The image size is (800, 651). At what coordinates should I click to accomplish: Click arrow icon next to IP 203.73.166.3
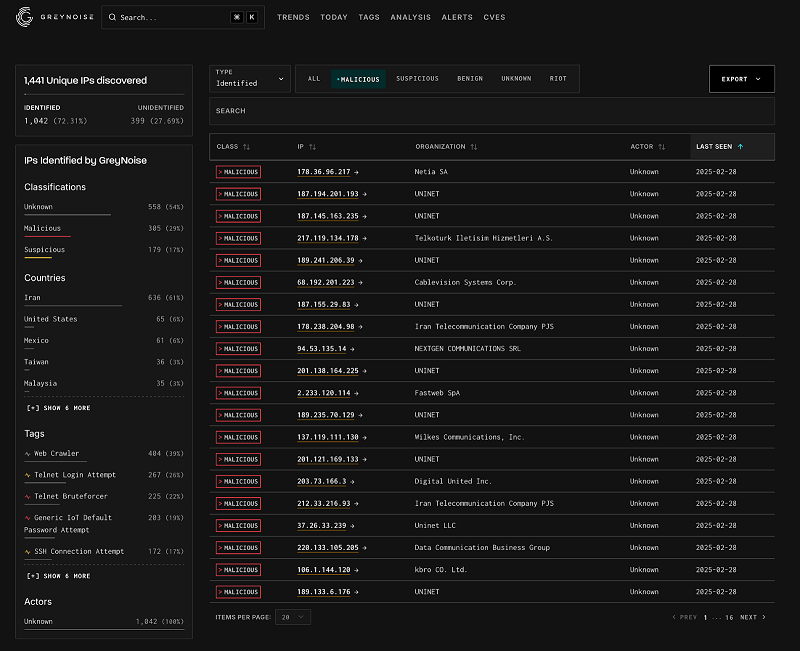click(x=352, y=482)
